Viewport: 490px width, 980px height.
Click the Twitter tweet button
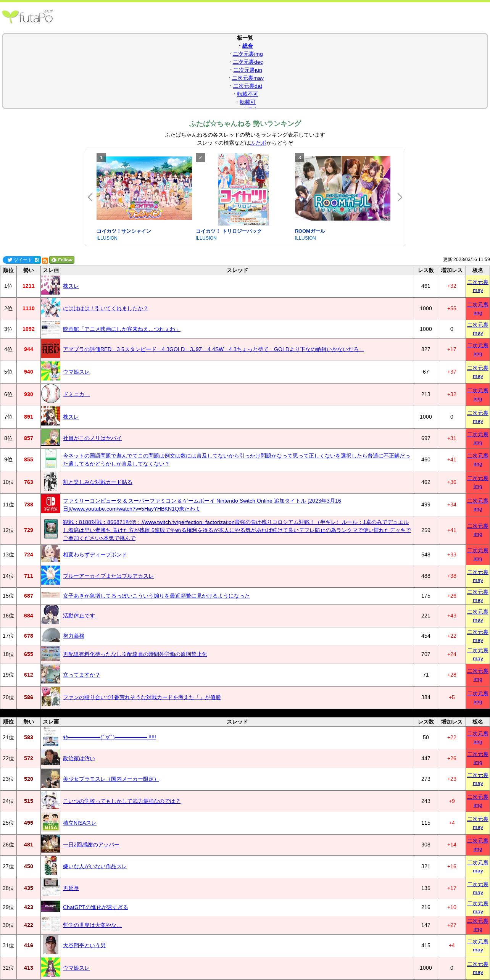[18, 260]
